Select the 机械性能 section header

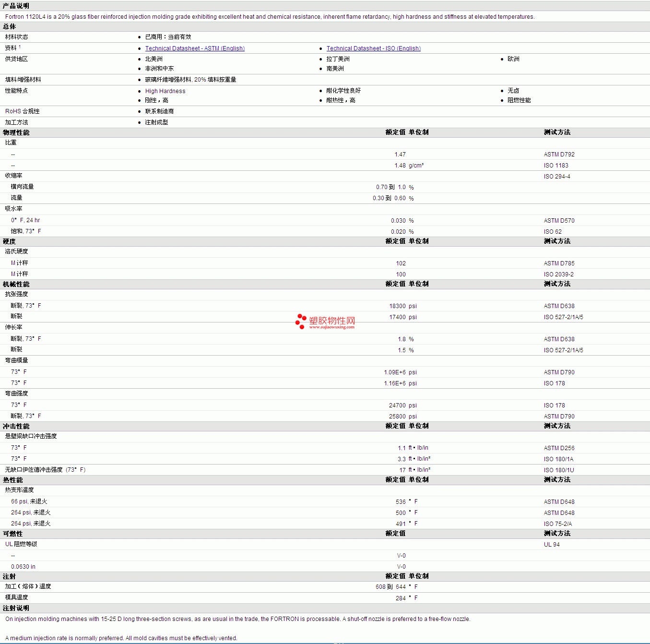16,284
